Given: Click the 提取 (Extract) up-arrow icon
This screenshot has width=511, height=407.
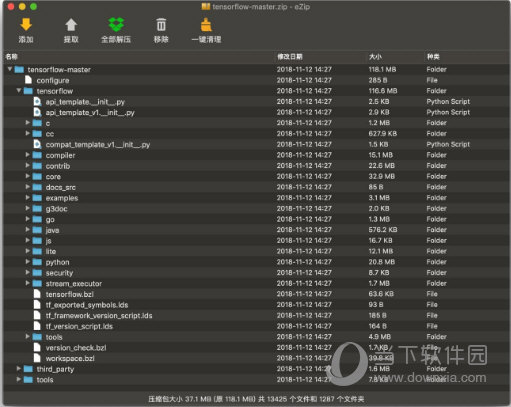Looking at the screenshot, I should (71, 25).
